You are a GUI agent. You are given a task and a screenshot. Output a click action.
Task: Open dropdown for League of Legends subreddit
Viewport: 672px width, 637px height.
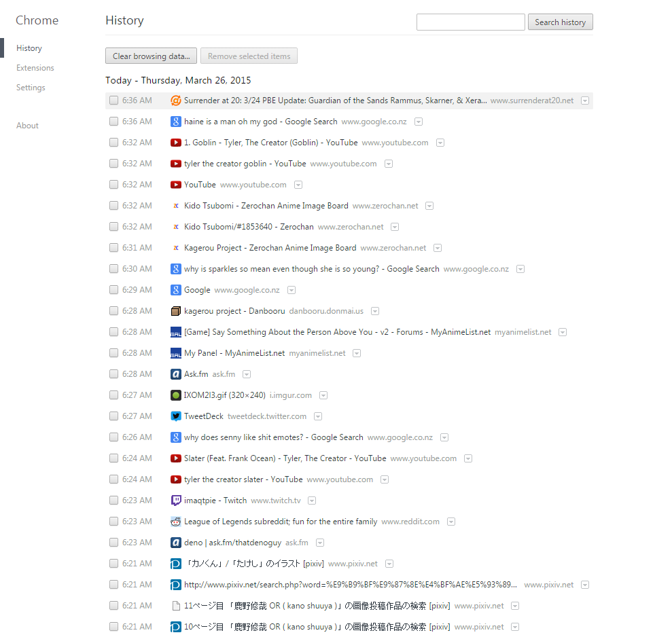451,522
